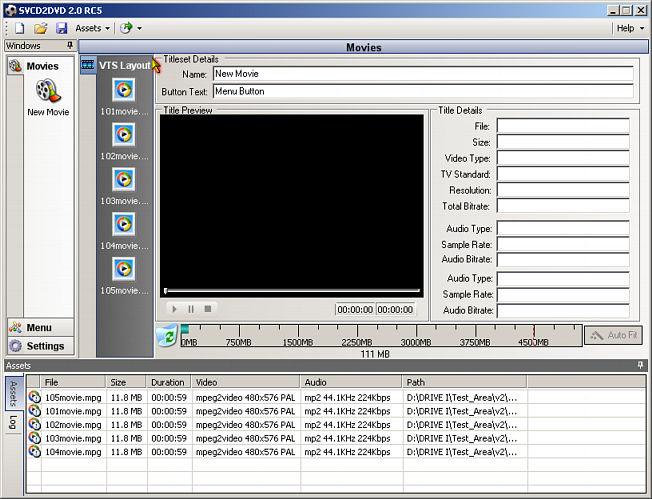The width and height of the screenshot is (652, 499).
Task: Select the 104movie.mpg file name
Action: (x=73, y=452)
